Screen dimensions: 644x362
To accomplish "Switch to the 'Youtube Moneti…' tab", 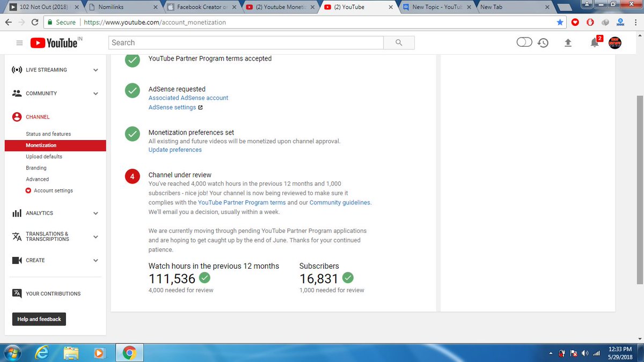I will click(280, 8).
